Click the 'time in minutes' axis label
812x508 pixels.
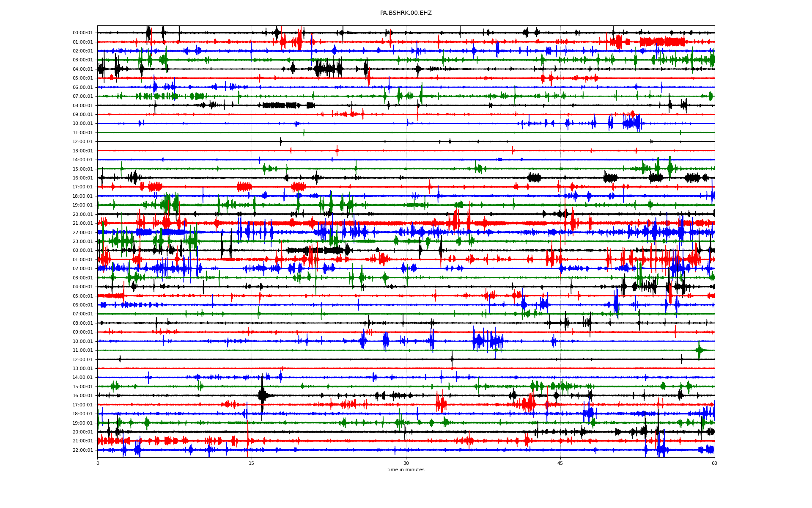(x=406, y=469)
